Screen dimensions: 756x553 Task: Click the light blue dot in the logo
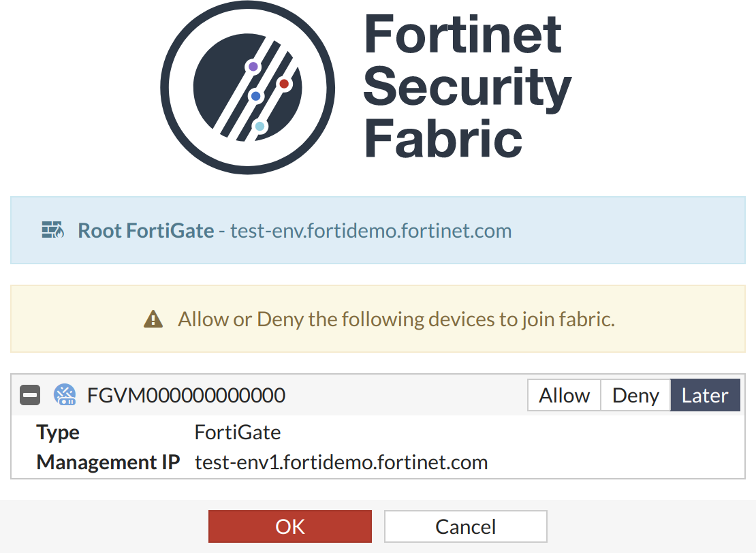(x=259, y=126)
